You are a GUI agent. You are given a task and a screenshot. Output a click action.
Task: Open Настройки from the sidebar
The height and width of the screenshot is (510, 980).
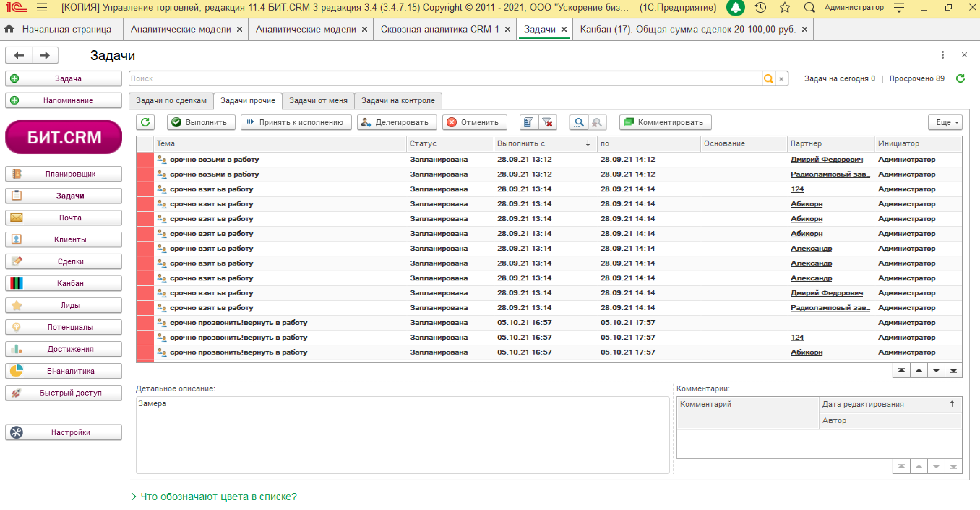(64, 433)
